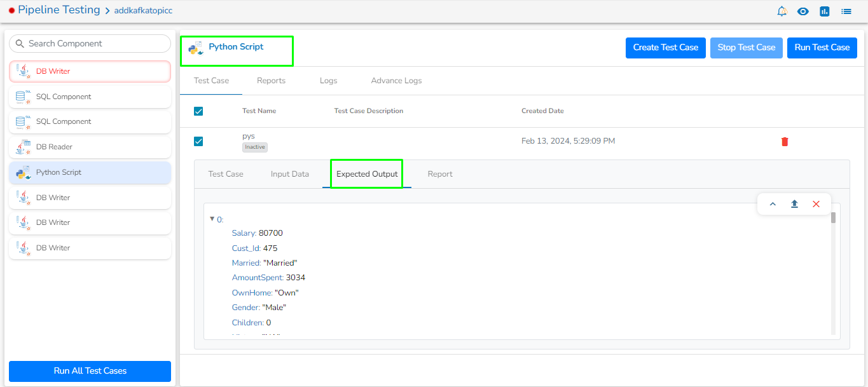Screen dimensions: 868x387
Task: Open the Advance Logs tab
Action: tap(396, 81)
